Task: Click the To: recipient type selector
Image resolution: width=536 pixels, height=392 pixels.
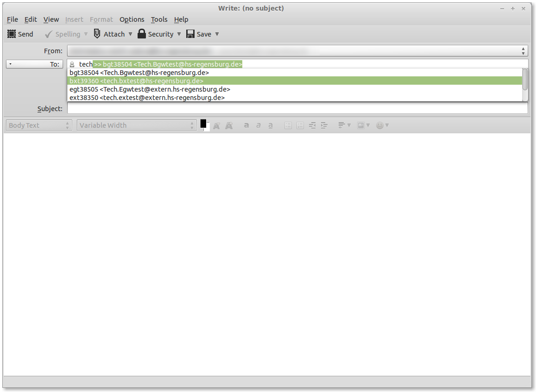Action: (35, 64)
